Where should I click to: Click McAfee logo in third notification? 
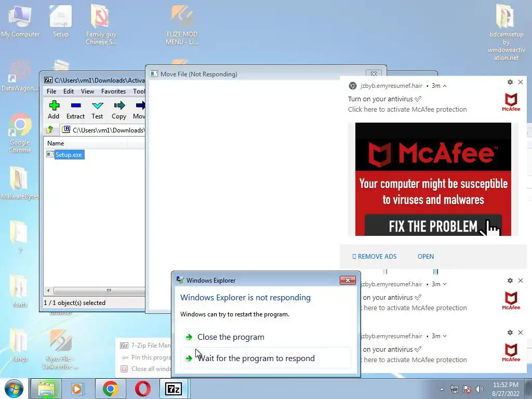click(x=511, y=353)
